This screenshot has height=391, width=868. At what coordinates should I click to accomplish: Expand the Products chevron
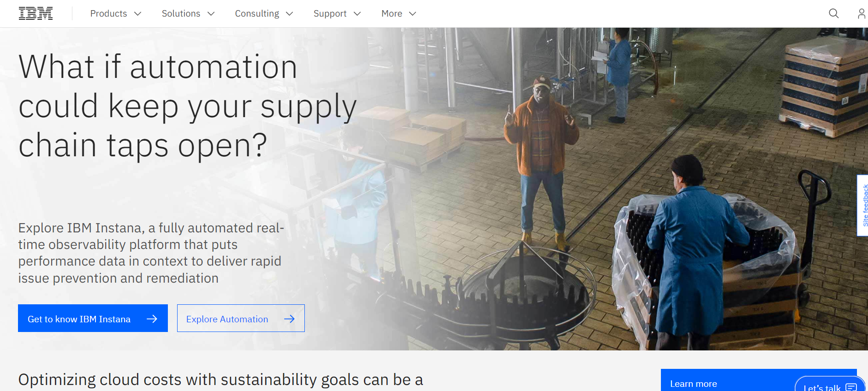137,14
